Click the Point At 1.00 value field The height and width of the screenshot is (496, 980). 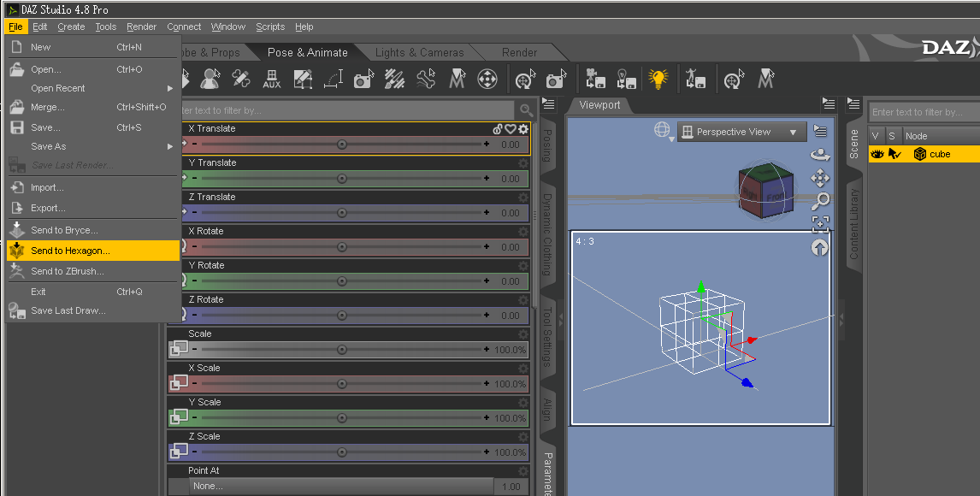pyautogui.click(x=511, y=486)
